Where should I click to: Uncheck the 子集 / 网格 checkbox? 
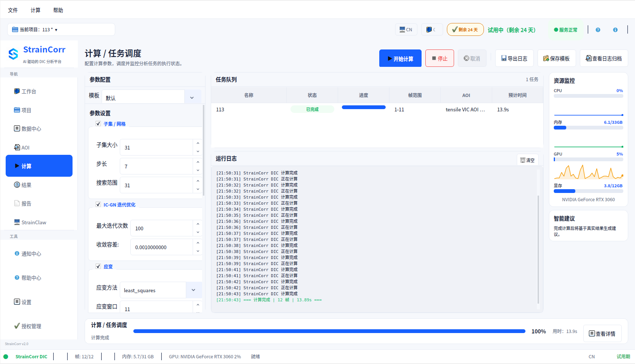tap(98, 123)
